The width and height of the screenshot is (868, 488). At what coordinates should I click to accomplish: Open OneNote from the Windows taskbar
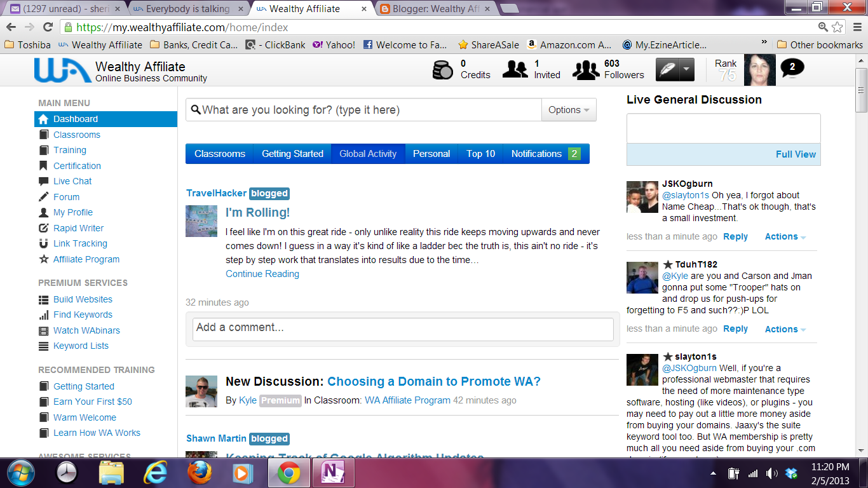click(332, 473)
